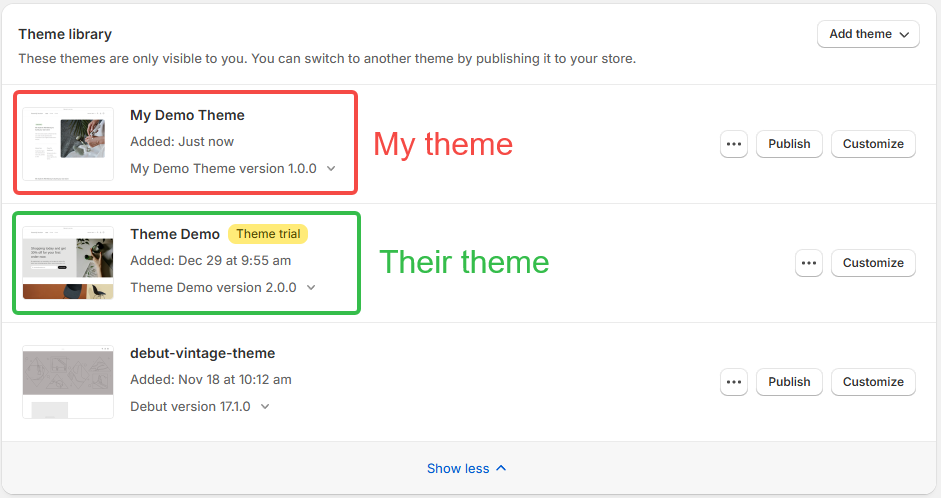
Task: Click the chevron next to Show less
Action: 502,468
